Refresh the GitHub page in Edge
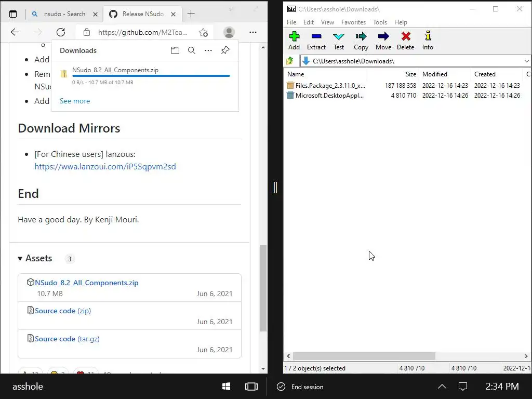The height and width of the screenshot is (399, 532). tap(61, 32)
